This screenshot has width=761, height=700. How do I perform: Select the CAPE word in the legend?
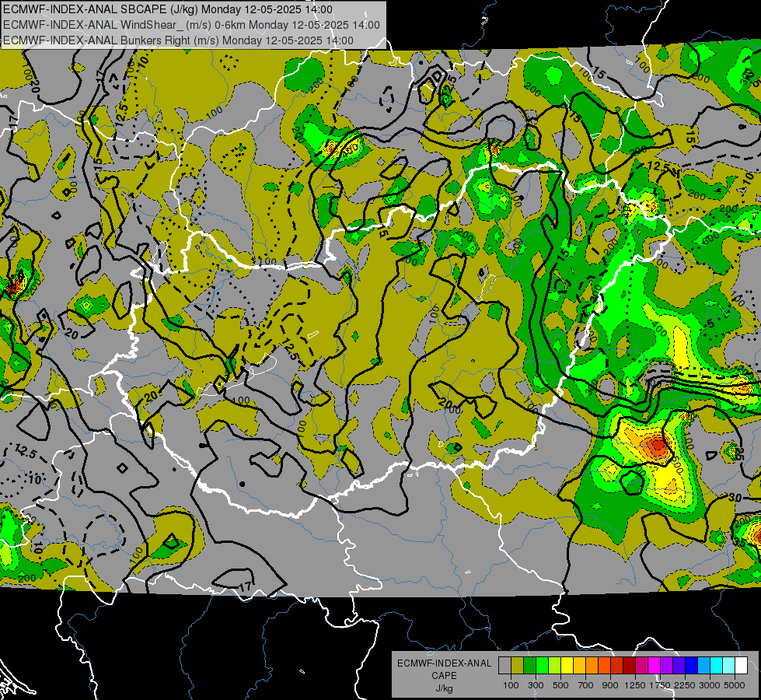coord(444,675)
